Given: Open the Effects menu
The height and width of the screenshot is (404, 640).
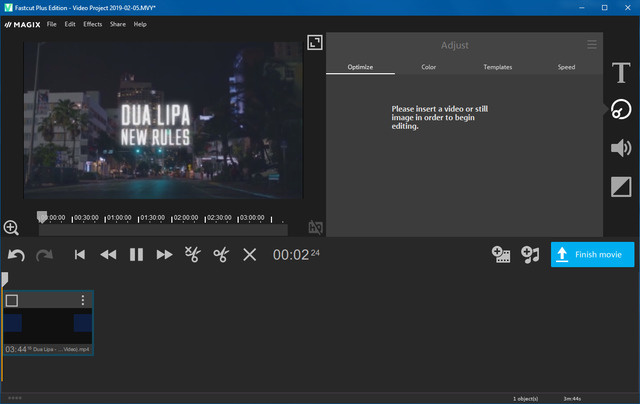Looking at the screenshot, I should point(92,24).
